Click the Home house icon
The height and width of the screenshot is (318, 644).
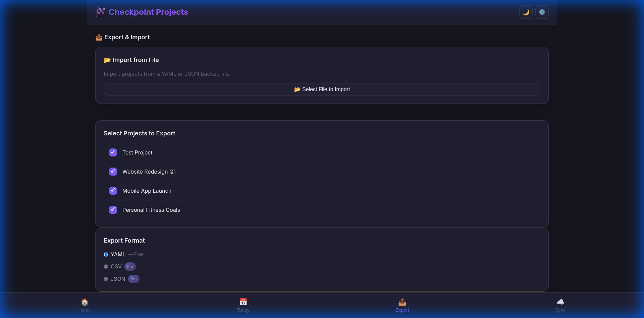[x=85, y=302]
